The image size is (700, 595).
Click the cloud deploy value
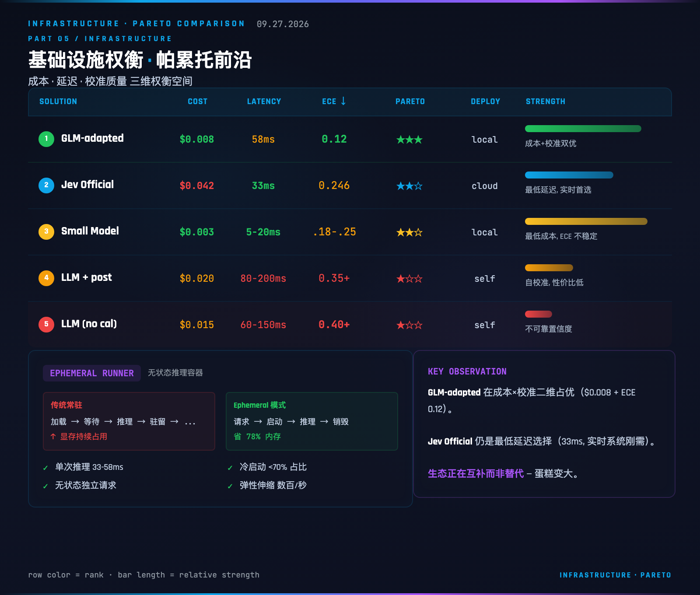coord(485,186)
